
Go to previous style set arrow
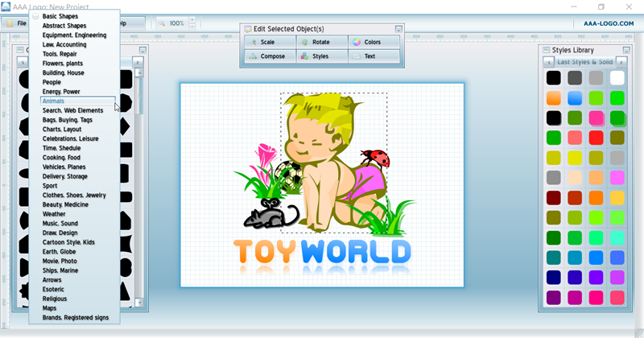tap(548, 62)
